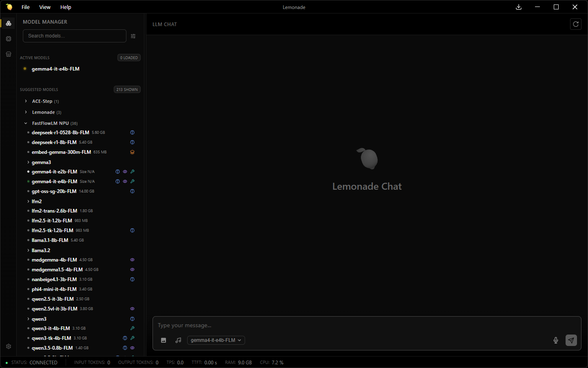The width and height of the screenshot is (588, 368).
Task: Click vision eye icon for qwen2.5vl-it-3b-FLM
Action: (x=133, y=309)
